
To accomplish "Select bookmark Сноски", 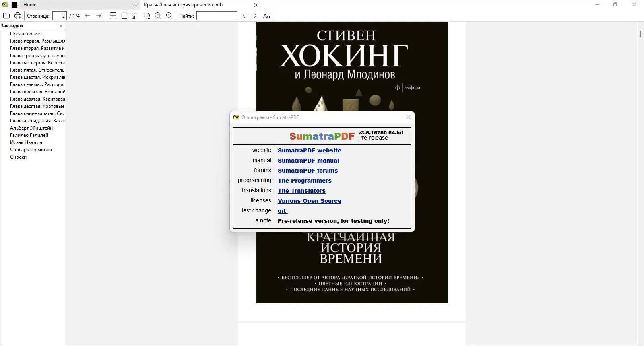I will pos(18,157).
